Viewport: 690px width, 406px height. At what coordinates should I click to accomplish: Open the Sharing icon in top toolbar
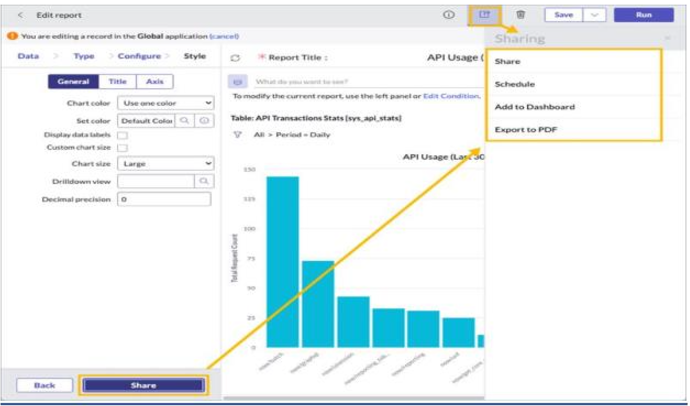(x=484, y=15)
